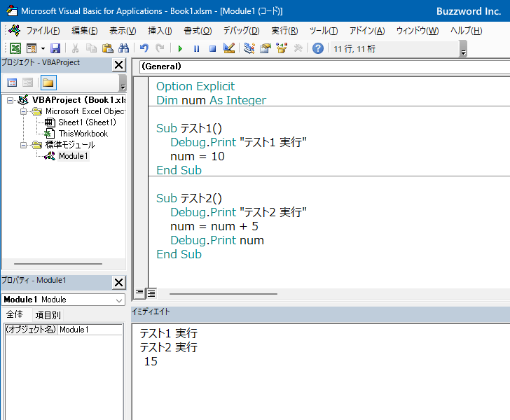Click the (オブジェクト名) property value Module1
This screenshot has width=510, height=420.
coord(90,330)
